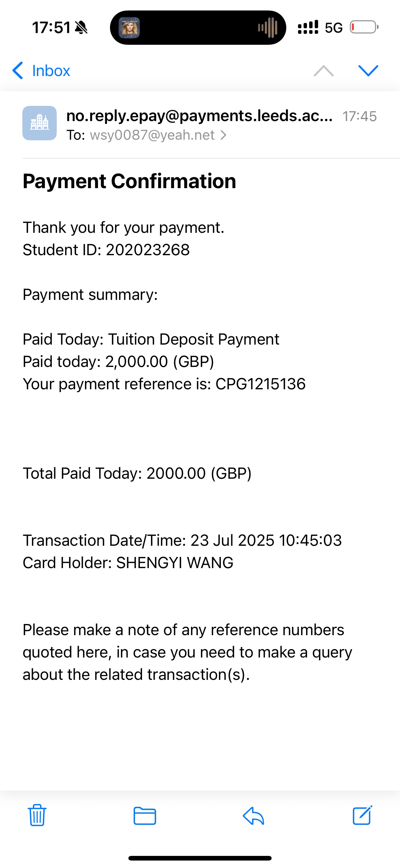Tap the Now Playing album thumbnail
The width and height of the screenshot is (400, 868).
point(129,28)
